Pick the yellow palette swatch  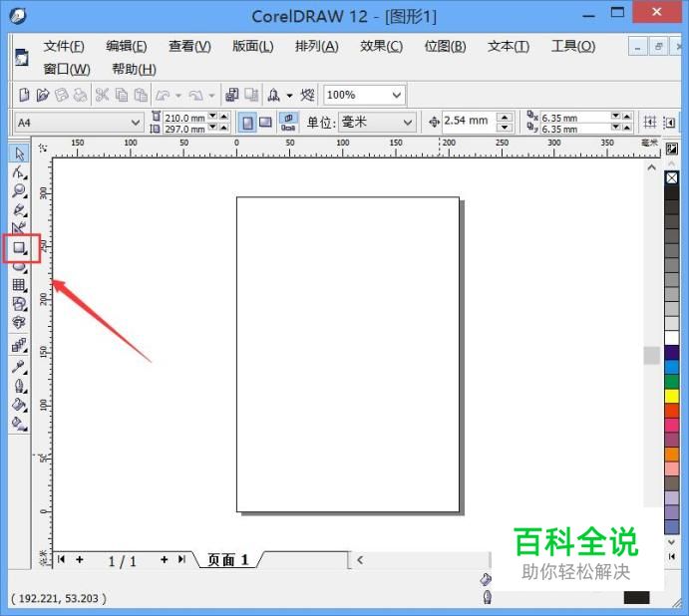point(672,396)
